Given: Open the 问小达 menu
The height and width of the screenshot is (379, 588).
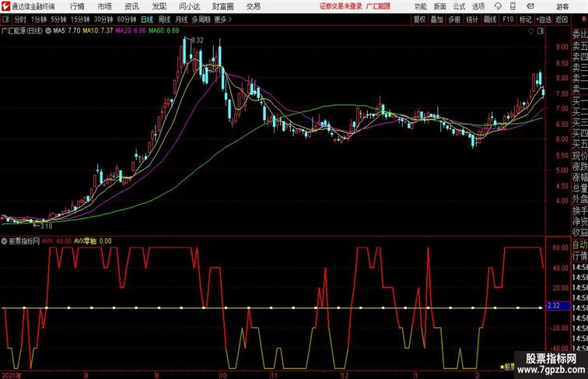Looking at the screenshot, I should point(189,6).
